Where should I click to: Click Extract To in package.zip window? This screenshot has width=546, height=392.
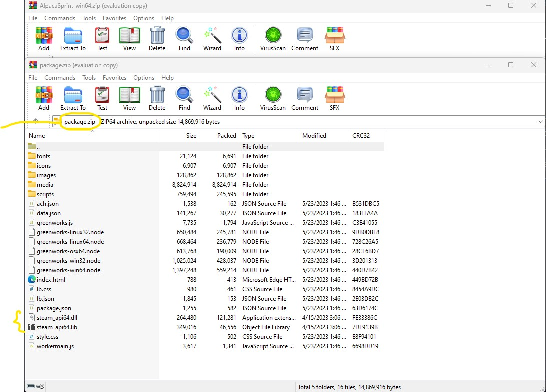point(73,98)
